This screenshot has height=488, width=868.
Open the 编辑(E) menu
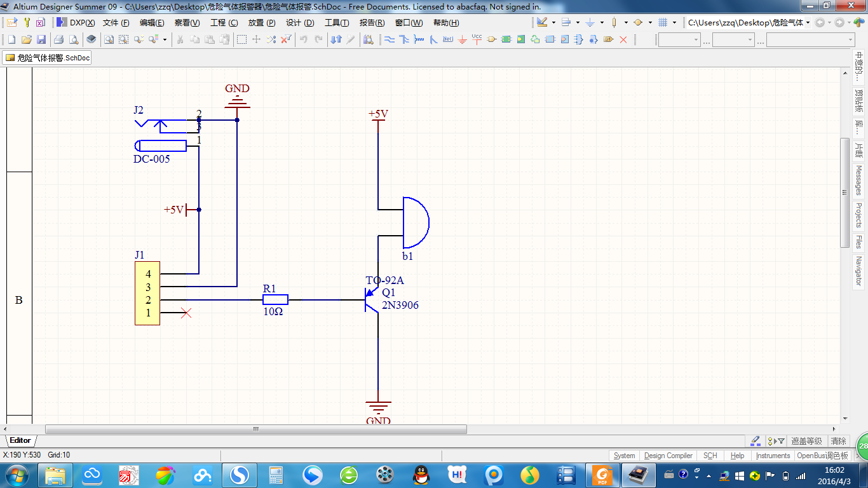click(x=152, y=22)
